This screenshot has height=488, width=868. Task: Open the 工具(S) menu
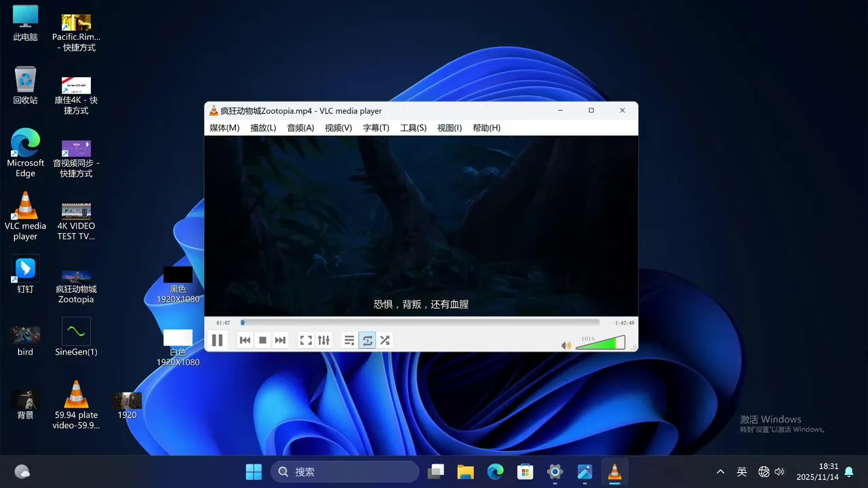[413, 128]
